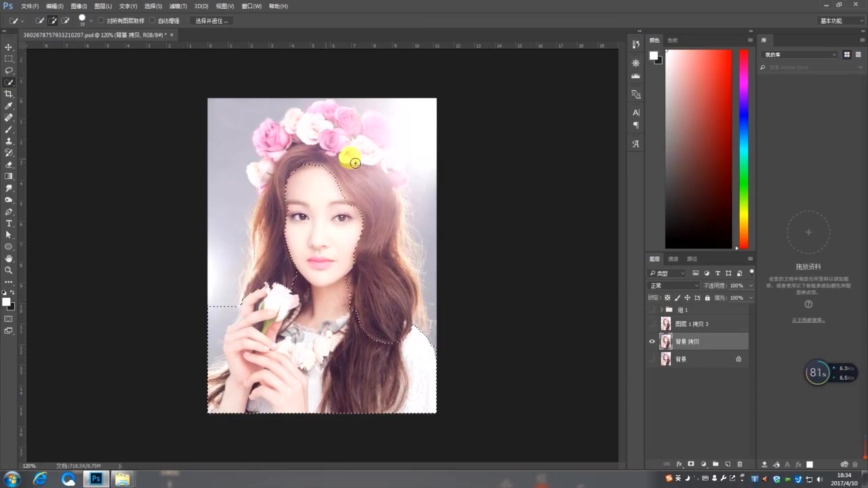Click the Add Layer Mask icon
This screenshot has height=488, width=868.
(691, 464)
